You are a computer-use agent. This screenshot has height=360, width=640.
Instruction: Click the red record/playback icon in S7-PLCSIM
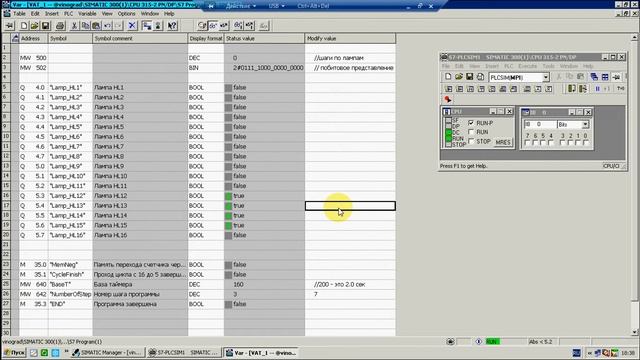click(448, 99)
